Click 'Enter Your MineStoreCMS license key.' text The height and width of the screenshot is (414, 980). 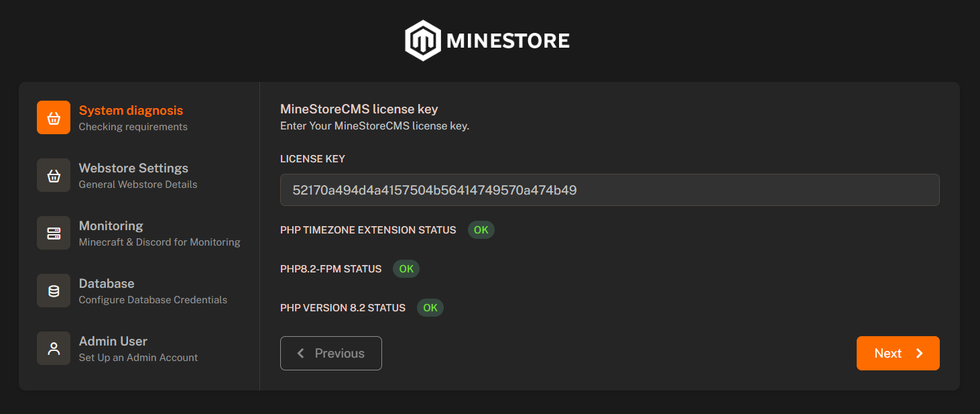click(375, 126)
